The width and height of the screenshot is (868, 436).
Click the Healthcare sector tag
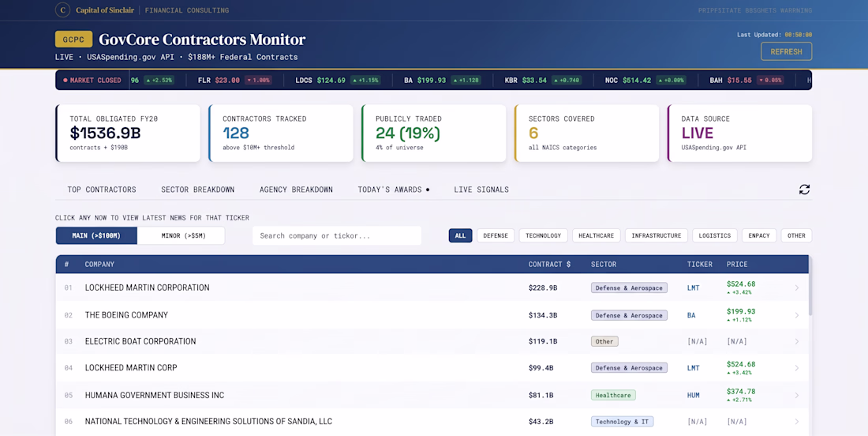[613, 396]
